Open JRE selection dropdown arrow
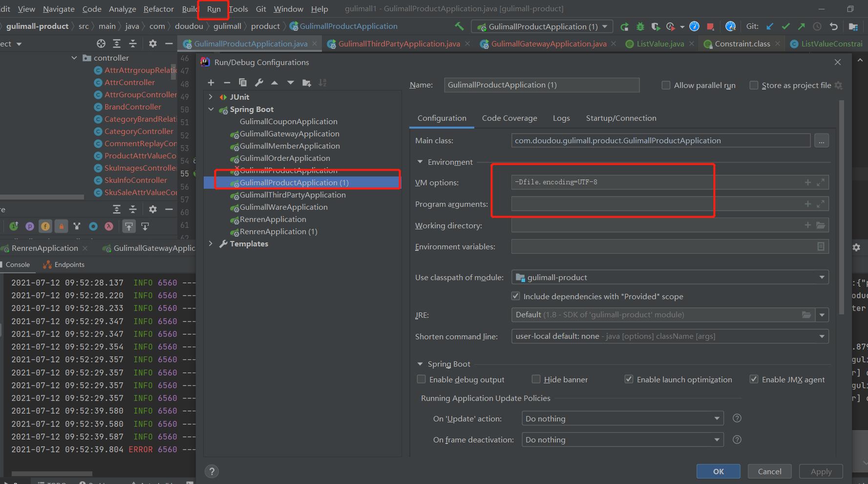This screenshot has height=484, width=868. pyautogui.click(x=822, y=315)
